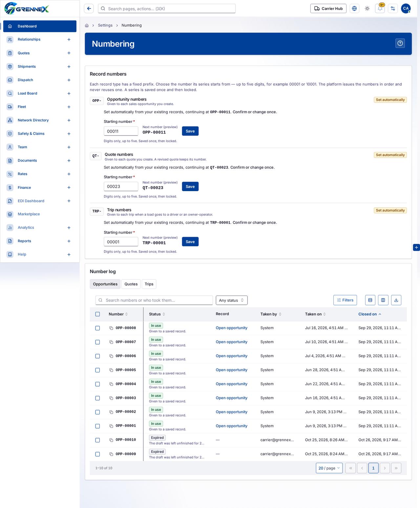
Task: Open Dashboard in the sidebar
Action: pyautogui.click(x=40, y=26)
